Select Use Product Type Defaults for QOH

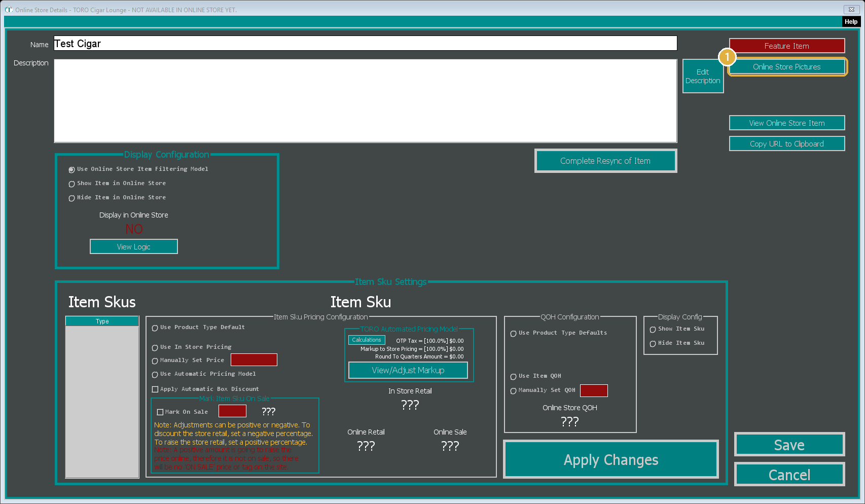[x=559, y=333]
